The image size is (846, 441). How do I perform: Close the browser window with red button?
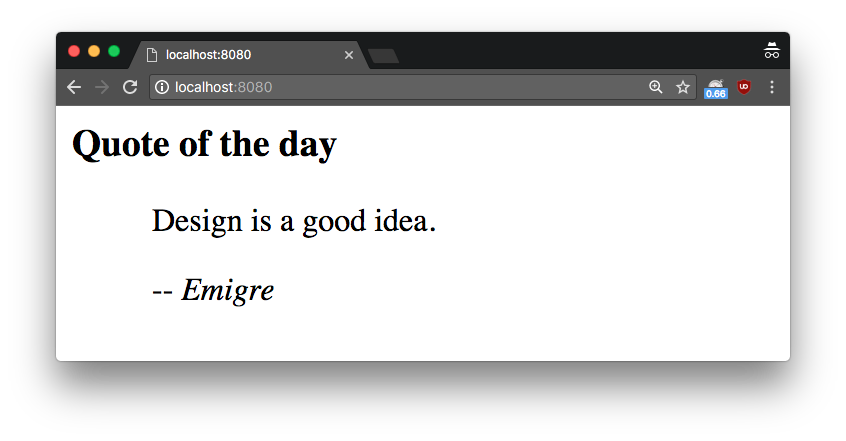point(74,51)
